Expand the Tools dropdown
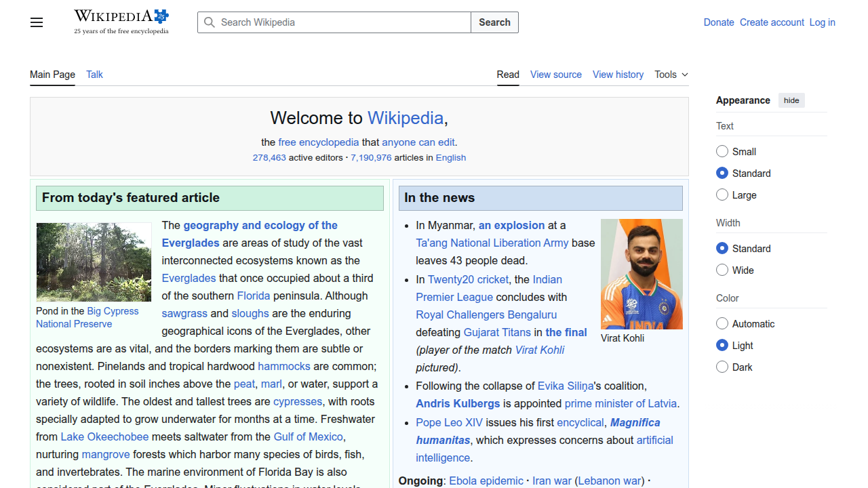The height and width of the screenshot is (488, 868). [x=671, y=75]
